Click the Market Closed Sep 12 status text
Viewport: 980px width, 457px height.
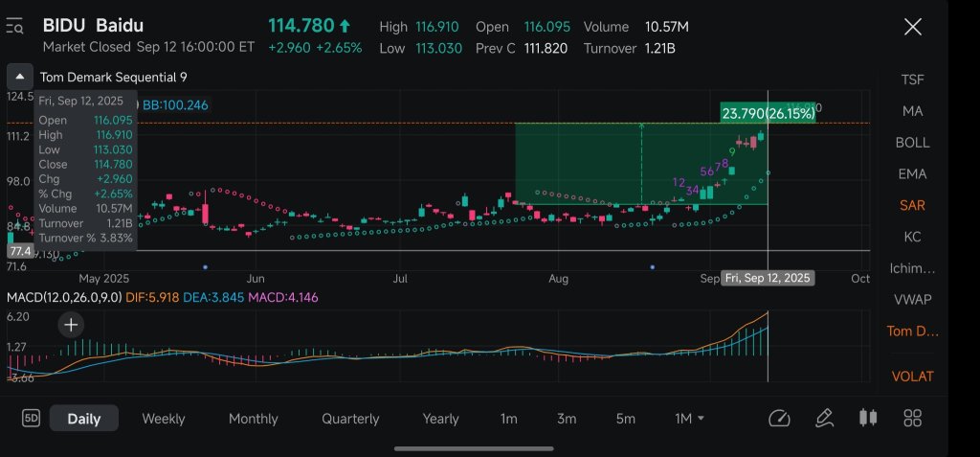[x=148, y=47]
